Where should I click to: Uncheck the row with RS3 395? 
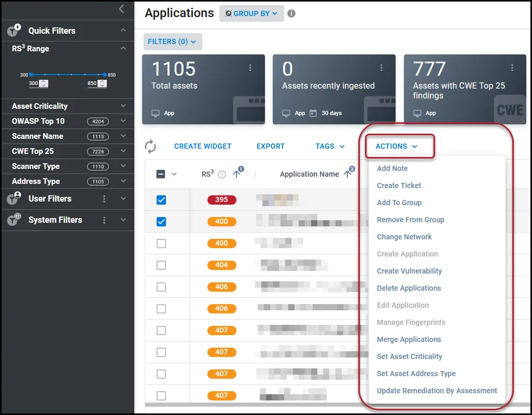pos(161,200)
